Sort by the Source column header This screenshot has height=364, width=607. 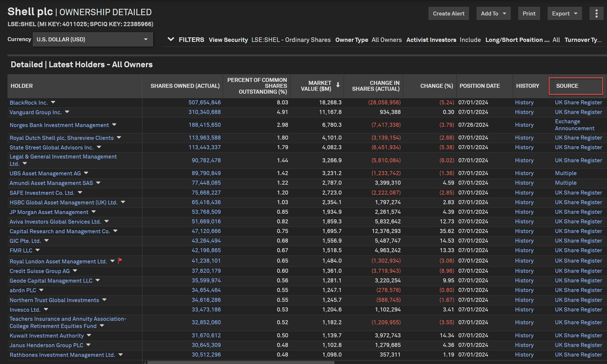pyautogui.click(x=567, y=86)
